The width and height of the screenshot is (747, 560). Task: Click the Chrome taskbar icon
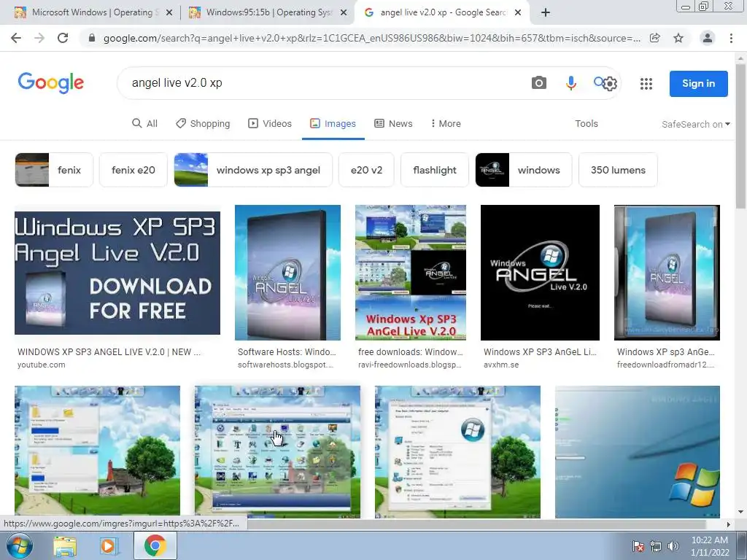155,545
